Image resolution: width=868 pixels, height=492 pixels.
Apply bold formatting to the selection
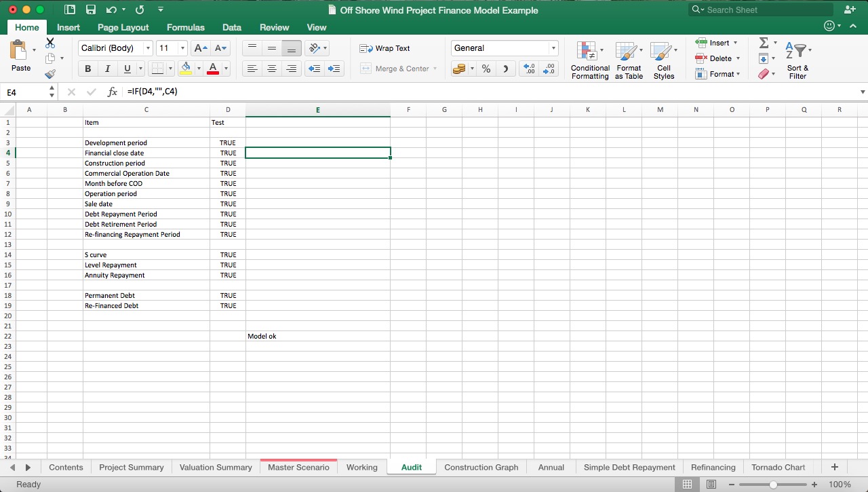pyautogui.click(x=87, y=69)
